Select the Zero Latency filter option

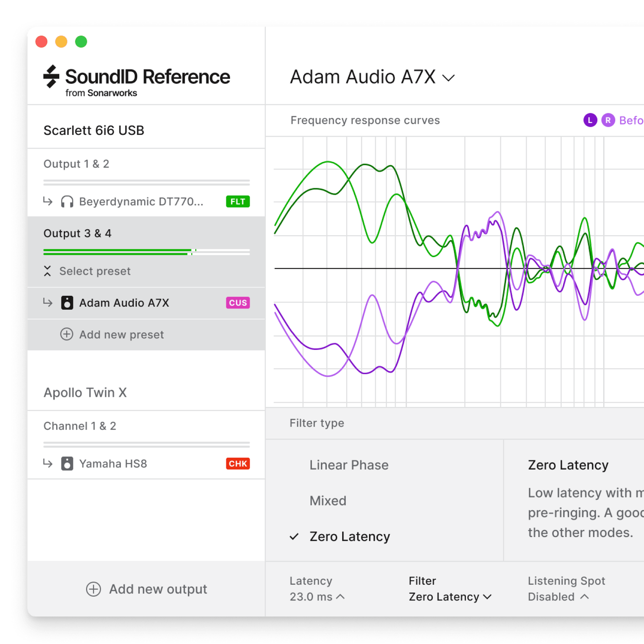pyautogui.click(x=349, y=537)
